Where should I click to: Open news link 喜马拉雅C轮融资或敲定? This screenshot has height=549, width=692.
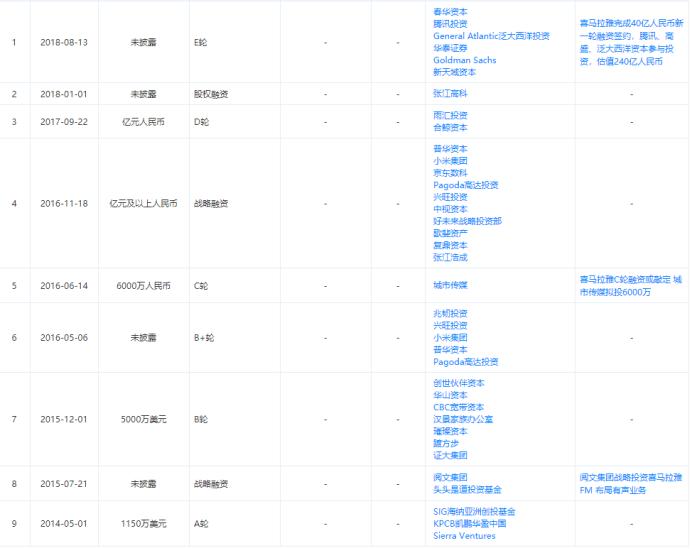pos(631,286)
